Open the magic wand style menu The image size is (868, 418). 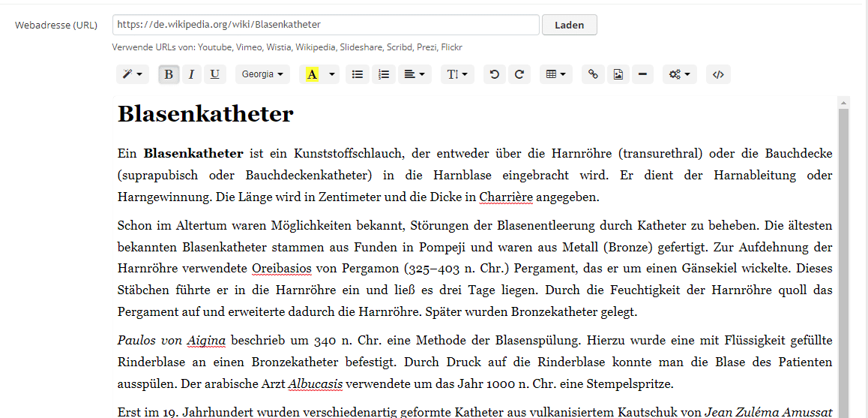(133, 74)
